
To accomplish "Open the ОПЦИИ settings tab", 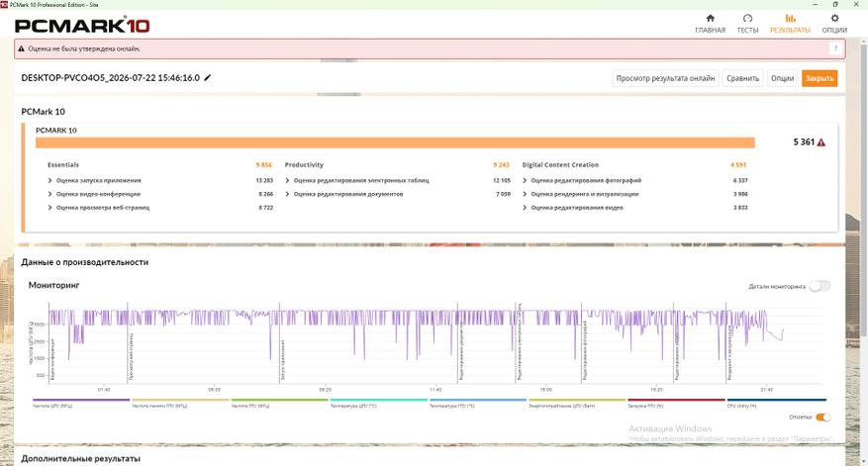I will click(834, 24).
